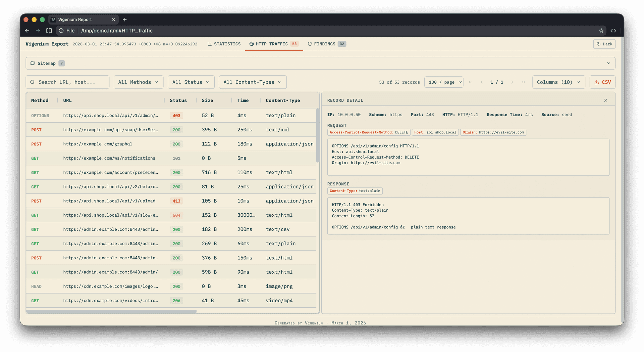This screenshot has width=644, height=352.
Task: Open the All Status filter dropdown
Action: pyautogui.click(x=191, y=82)
